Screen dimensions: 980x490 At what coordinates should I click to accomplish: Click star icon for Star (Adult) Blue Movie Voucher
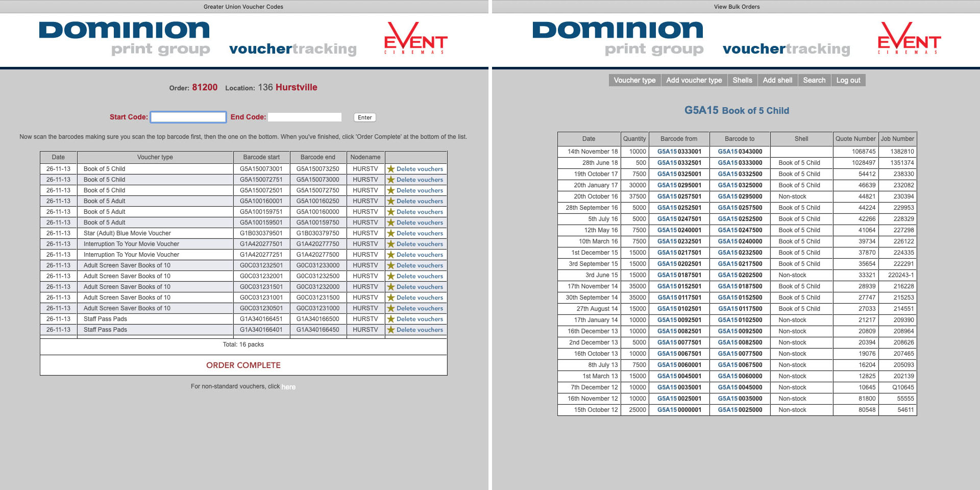pos(391,233)
